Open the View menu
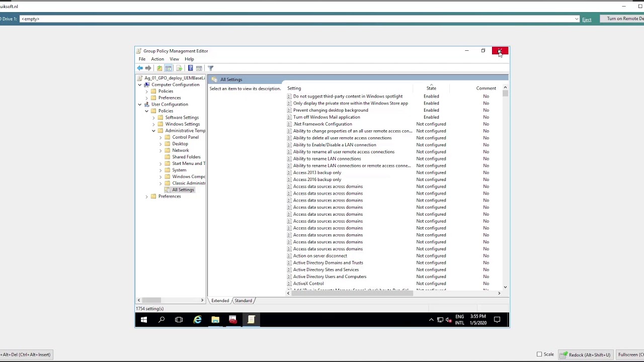This screenshot has height=362, width=644. [174, 59]
